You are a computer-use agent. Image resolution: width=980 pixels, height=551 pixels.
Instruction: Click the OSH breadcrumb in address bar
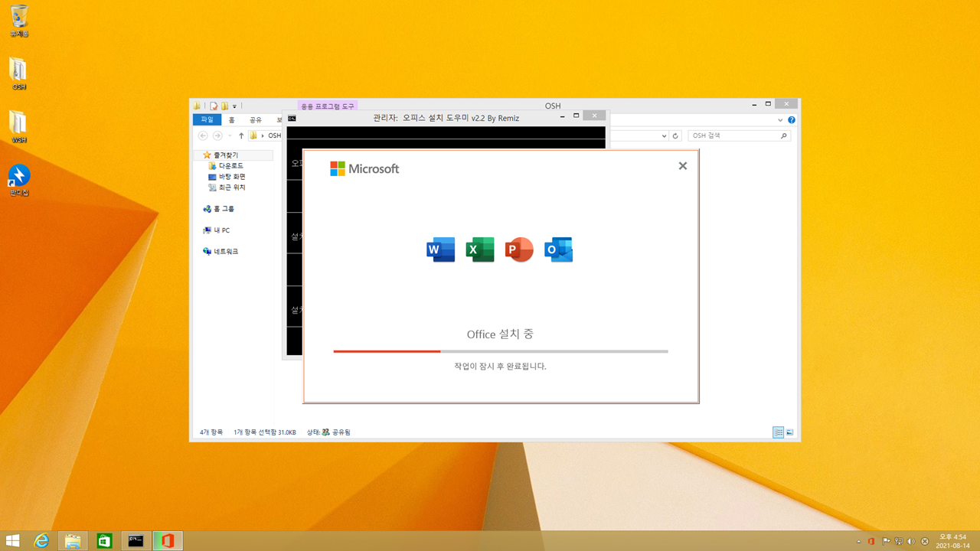274,135
